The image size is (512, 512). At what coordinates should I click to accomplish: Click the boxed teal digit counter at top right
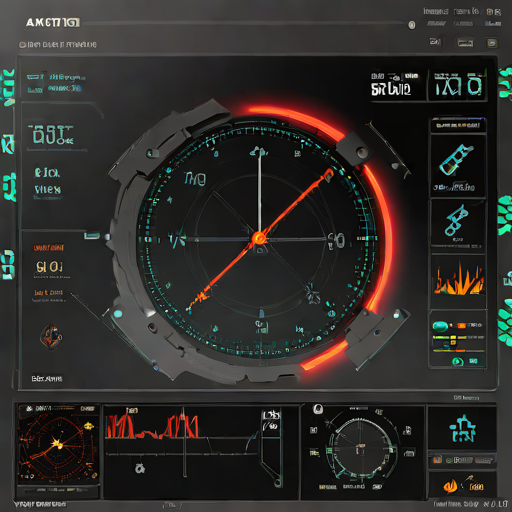[x=458, y=85]
